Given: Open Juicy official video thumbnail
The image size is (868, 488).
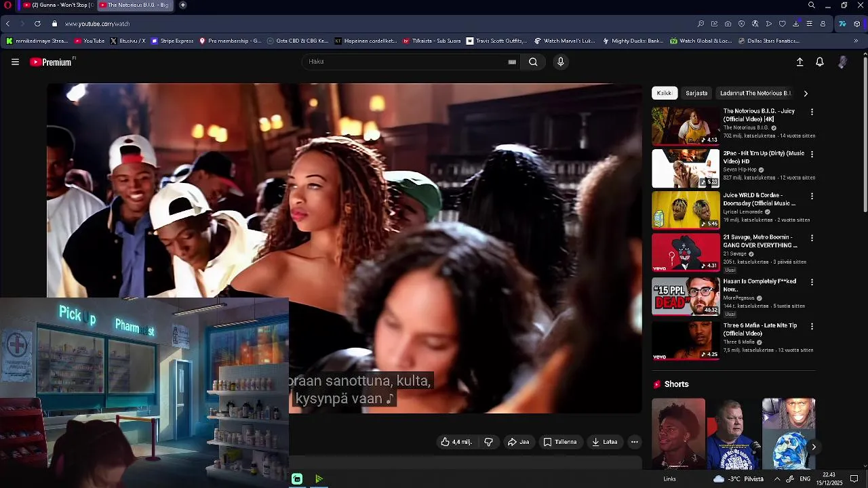Looking at the screenshot, I should pyautogui.click(x=686, y=126).
